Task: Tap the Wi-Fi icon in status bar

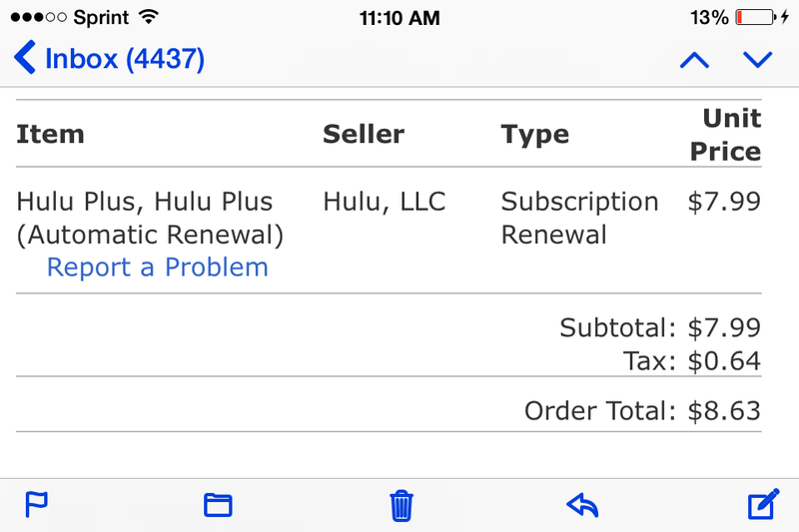Action: coord(149,17)
